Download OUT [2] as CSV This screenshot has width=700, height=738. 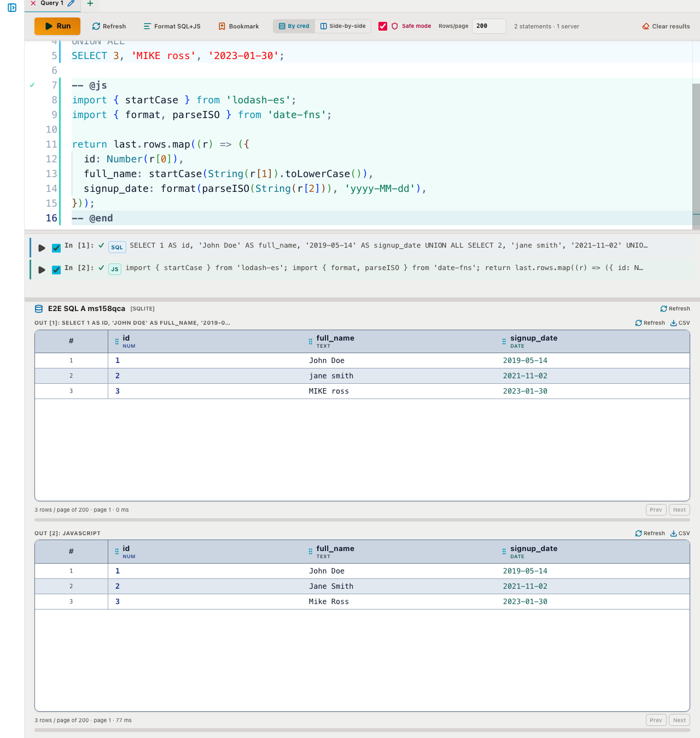pos(680,534)
